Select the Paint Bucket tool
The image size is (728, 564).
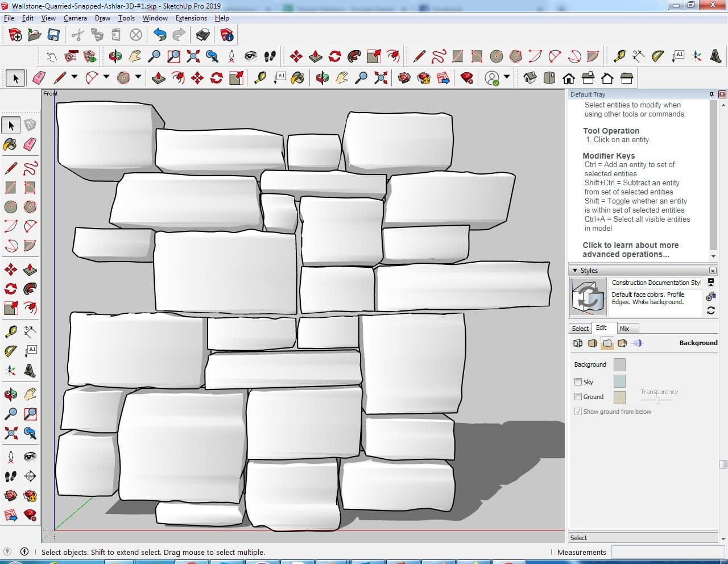coord(10,144)
